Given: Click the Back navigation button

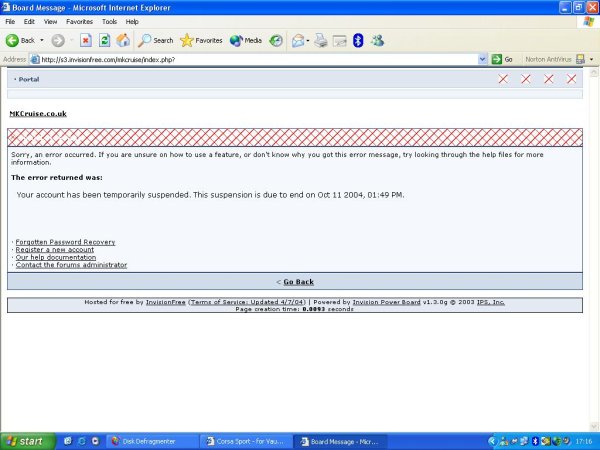Looking at the screenshot, I should click(x=20, y=40).
